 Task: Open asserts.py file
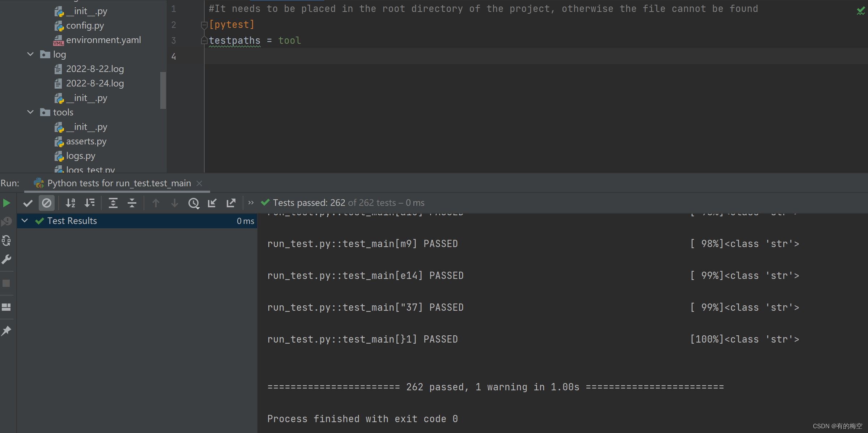(x=86, y=141)
